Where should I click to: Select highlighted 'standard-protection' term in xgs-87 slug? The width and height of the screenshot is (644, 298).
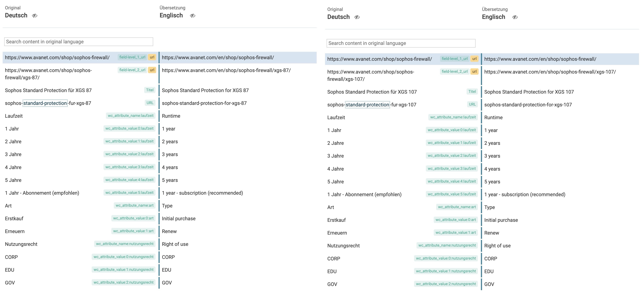click(45, 103)
